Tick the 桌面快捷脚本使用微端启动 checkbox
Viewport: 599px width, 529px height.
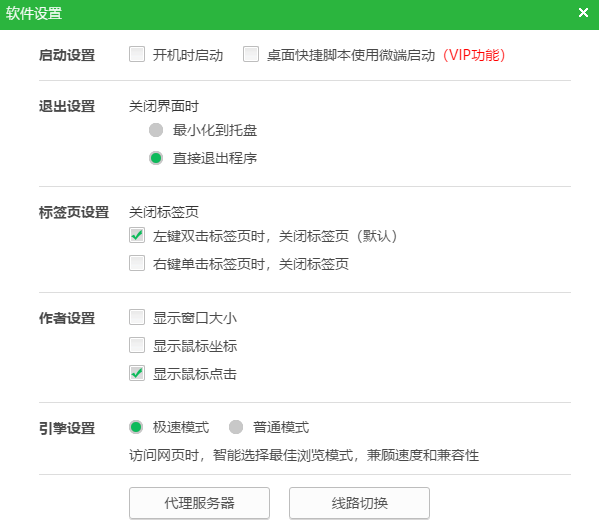251,54
